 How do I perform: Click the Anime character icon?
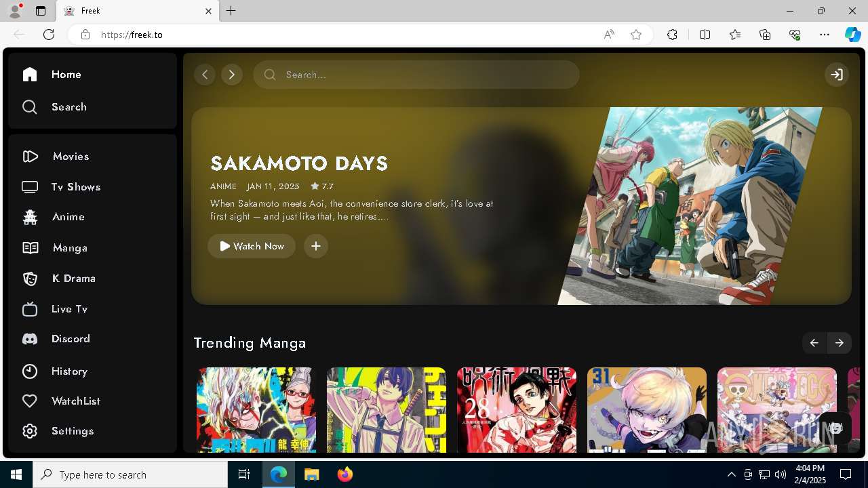click(x=30, y=217)
